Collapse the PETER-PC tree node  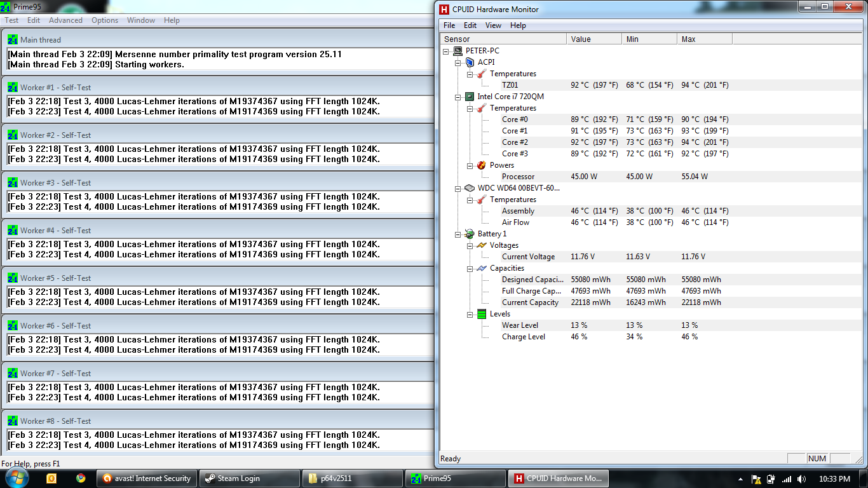pos(446,51)
